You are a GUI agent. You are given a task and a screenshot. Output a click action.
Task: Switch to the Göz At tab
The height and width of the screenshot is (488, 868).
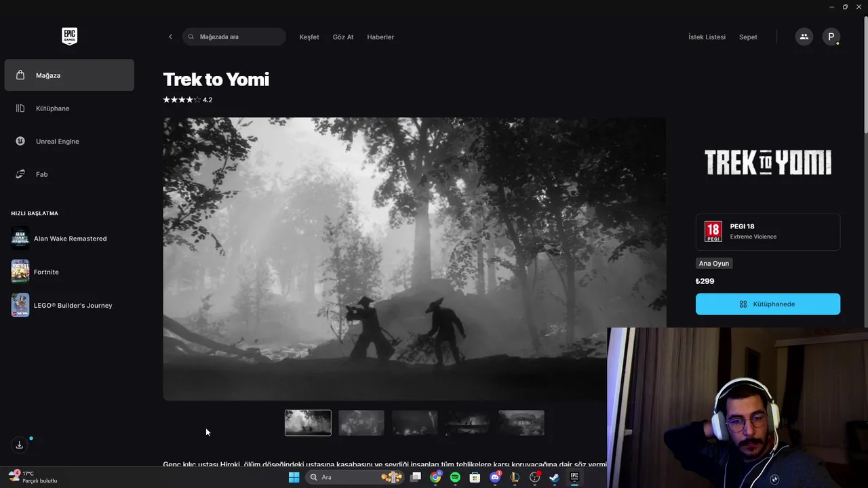pos(343,37)
